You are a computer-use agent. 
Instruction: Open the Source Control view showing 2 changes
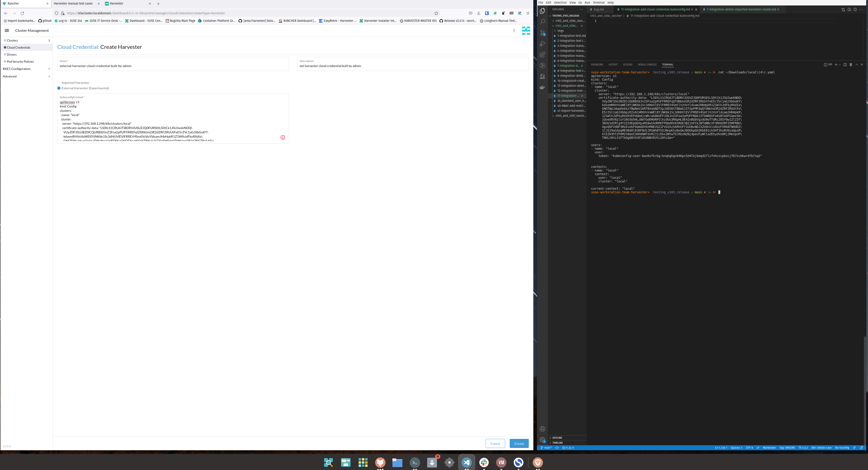click(542, 32)
